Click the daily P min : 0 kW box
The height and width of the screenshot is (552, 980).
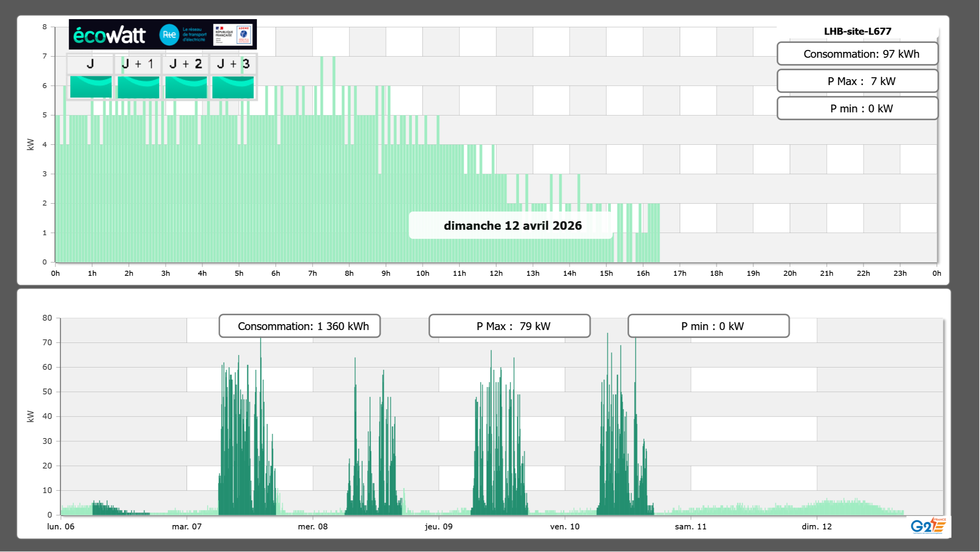click(x=857, y=108)
